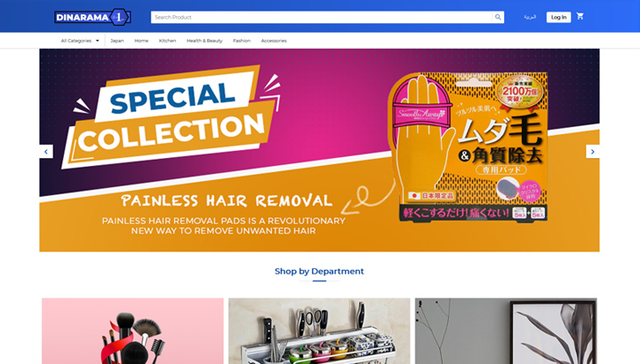Screen dimensions: 640x364
Task: Click the Log In button
Action: tap(559, 17)
